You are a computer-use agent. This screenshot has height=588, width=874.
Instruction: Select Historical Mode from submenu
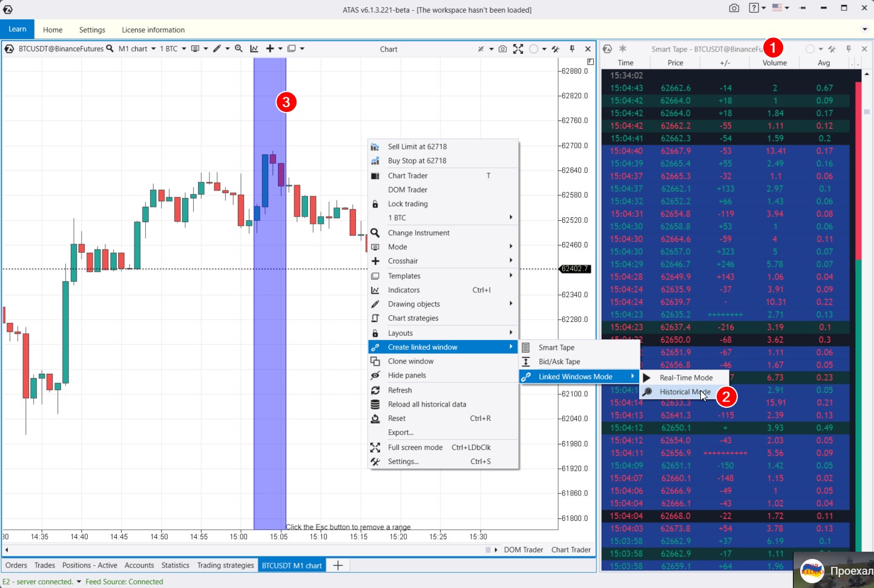click(x=685, y=392)
